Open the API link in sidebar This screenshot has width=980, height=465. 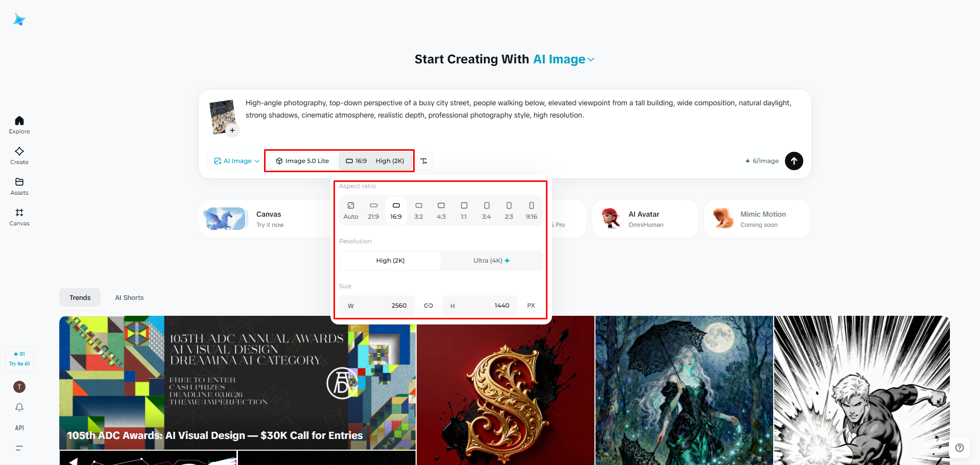pos(19,428)
